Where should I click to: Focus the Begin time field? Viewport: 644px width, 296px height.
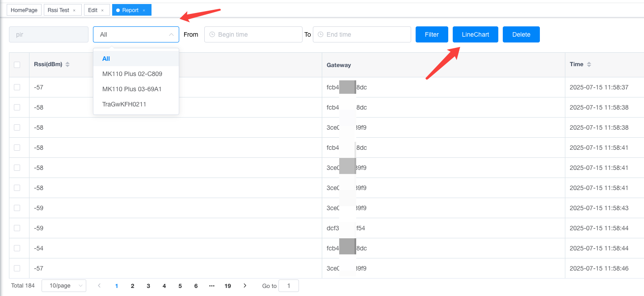(x=253, y=34)
